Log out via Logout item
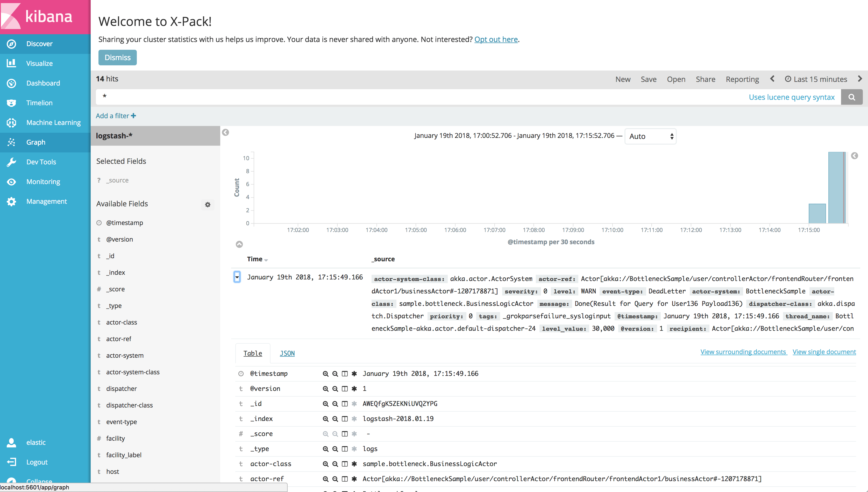Viewport: 868px width, 492px height. click(x=45, y=462)
